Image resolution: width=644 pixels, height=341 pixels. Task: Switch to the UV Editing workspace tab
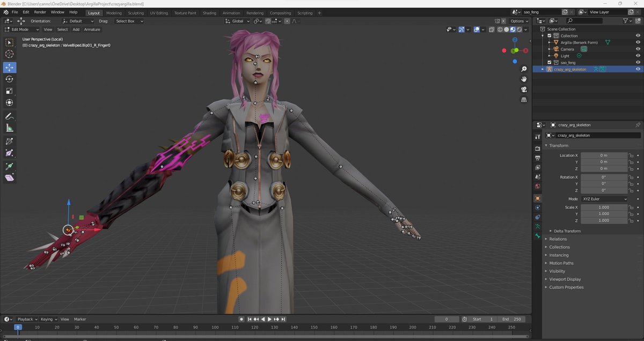(159, 13)
